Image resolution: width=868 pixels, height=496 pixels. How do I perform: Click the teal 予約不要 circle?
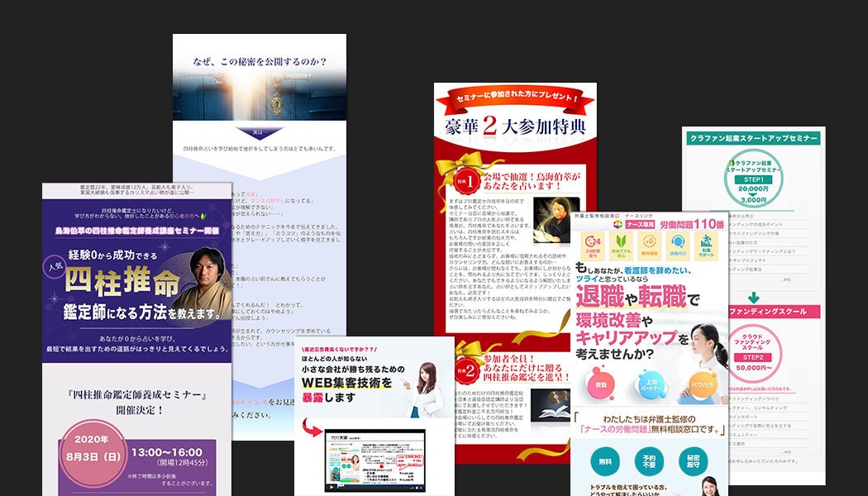tap(649, 461)
